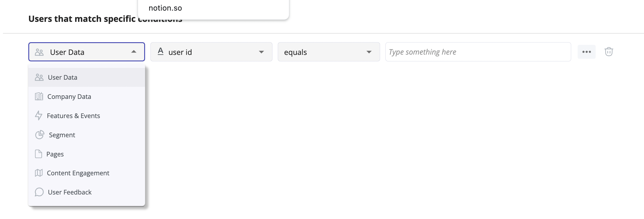Click the pie chart Segment icon
Viewport: 644px width, 219px height.
40,135
